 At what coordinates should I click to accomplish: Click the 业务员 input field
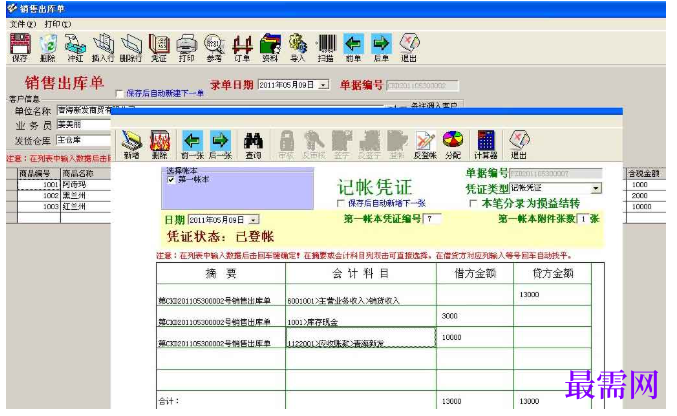point(84,125)
